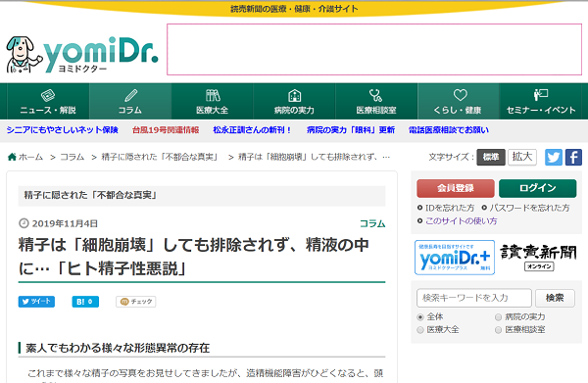Open the 台風19号関連情報 link

point(166,130)
